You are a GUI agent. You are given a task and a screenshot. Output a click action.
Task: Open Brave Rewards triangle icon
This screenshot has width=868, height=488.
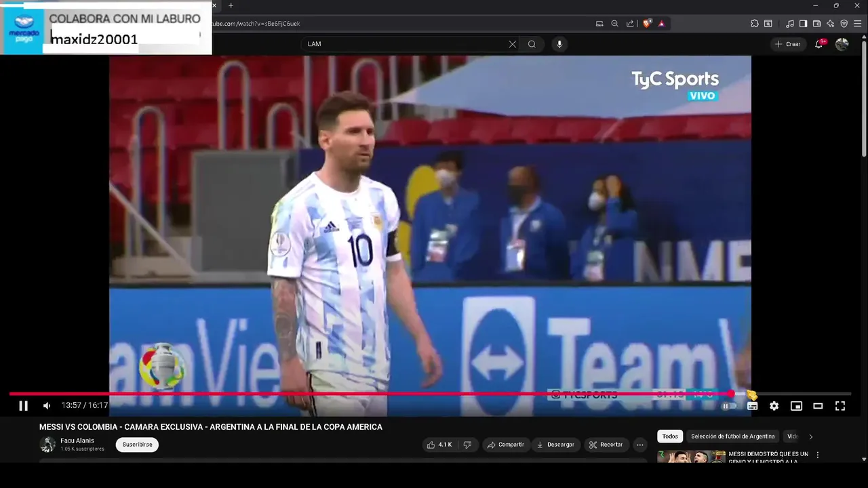point(662,24)
